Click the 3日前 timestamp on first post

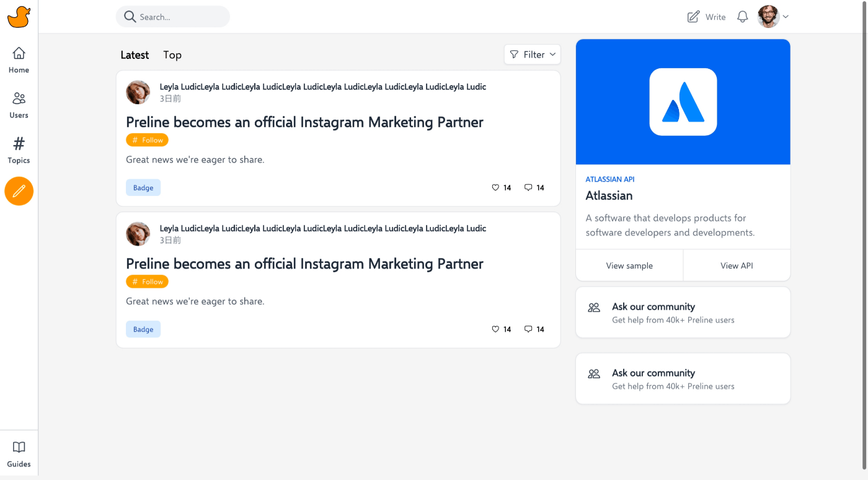(x=170, y=99)
